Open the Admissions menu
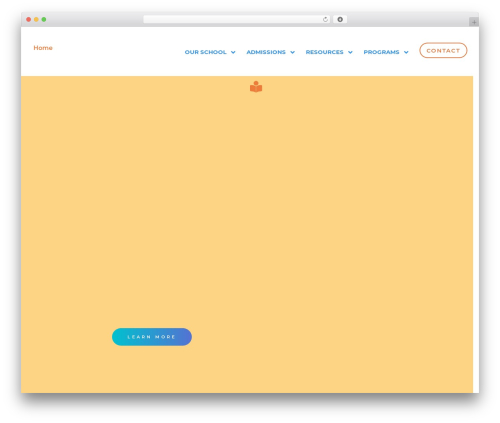This screenshot has height=423, width=500. (266, 52)
